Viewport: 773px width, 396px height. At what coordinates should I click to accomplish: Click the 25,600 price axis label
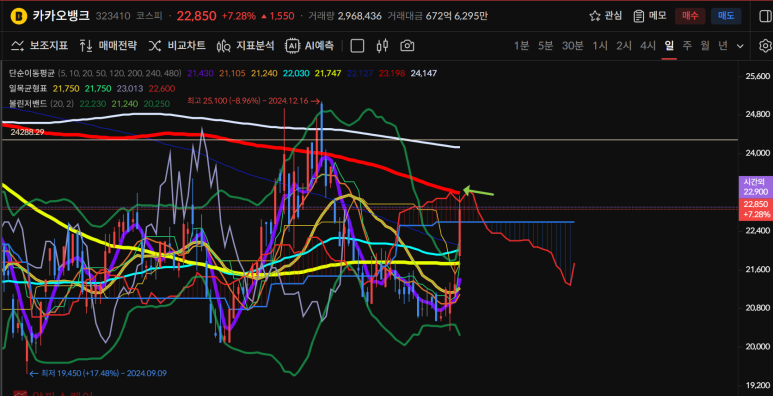pyautogui.click(x=758, y=76)
